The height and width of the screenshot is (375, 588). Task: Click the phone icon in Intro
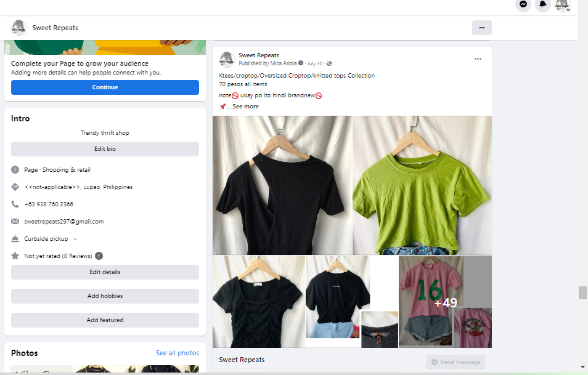coord(15,204)
